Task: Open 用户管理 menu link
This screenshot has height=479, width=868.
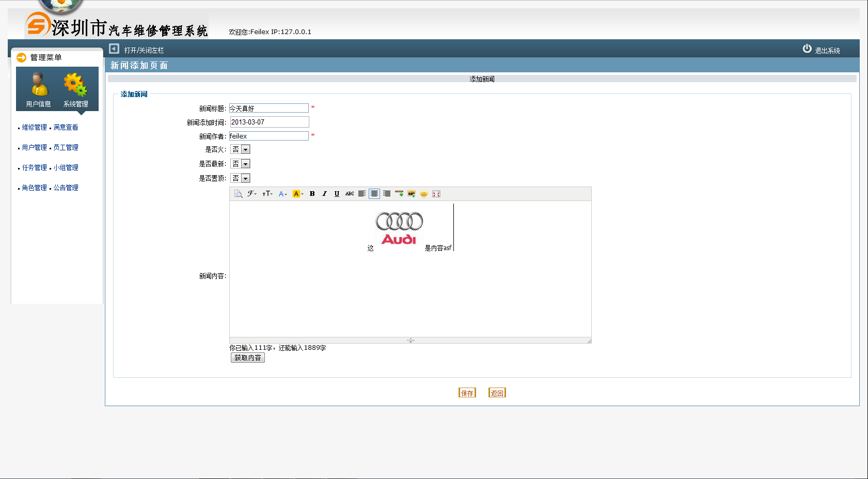Action: pos(35,147)
